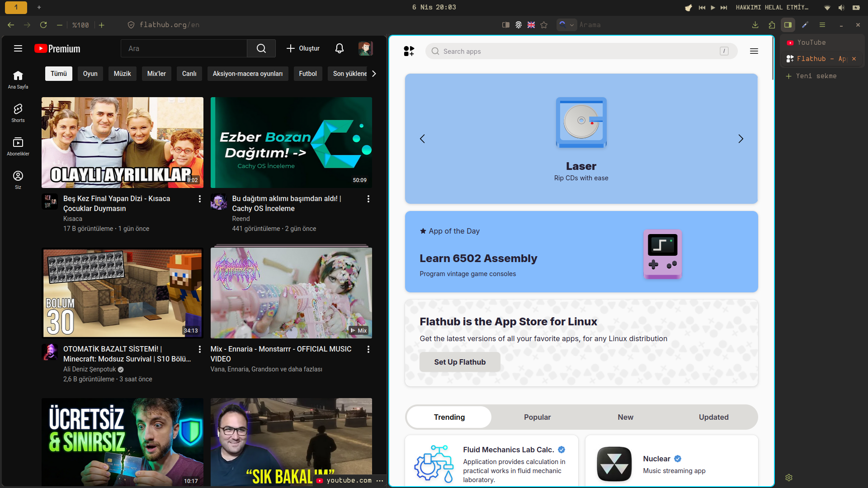Click the eyedropper icon in browser toolbar
868x488 pixels.
pos(805,25)
